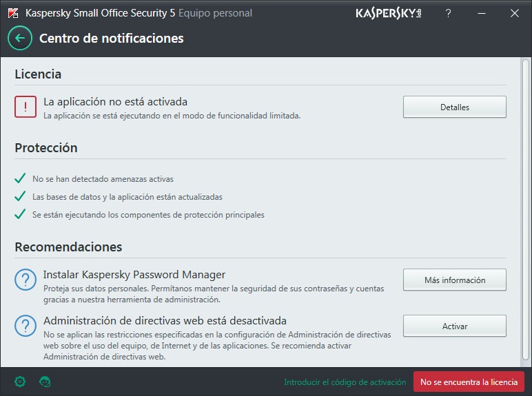Click the no active threats checkmark
Viewport: 532px width, 396px height.
pos(20,179)
